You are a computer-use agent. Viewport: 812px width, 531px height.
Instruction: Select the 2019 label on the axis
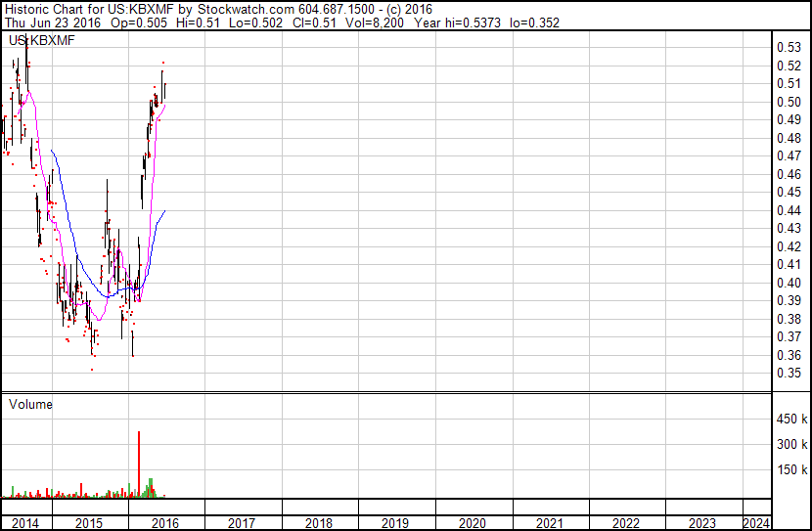[x=395, y=523]
